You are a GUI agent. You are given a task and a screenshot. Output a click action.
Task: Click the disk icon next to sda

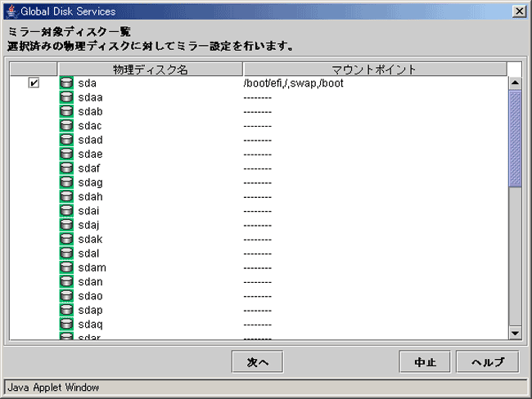coord(66,83)
